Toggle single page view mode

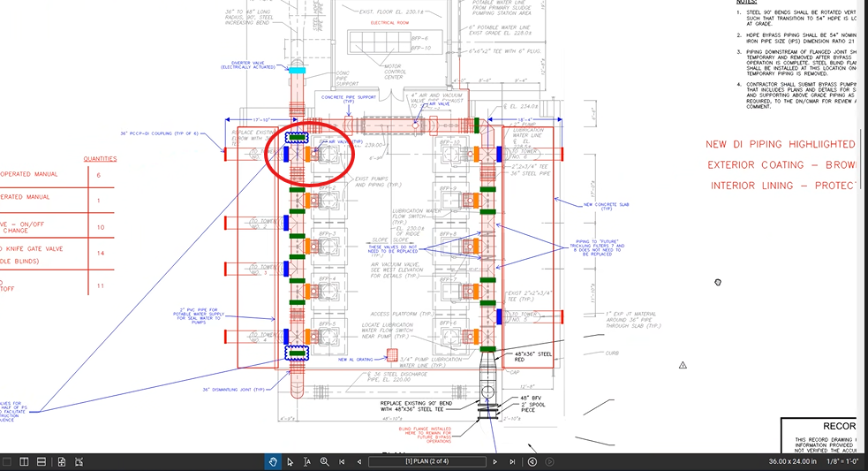tap(7, 461)
